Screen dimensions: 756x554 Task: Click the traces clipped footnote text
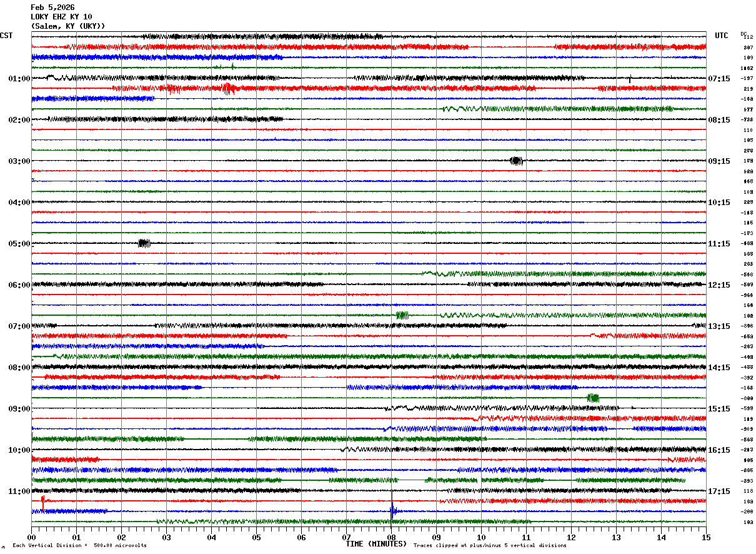click(490, 546)
